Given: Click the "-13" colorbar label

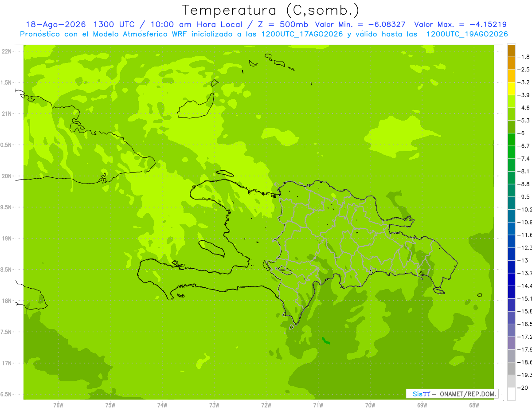Looking at the screenshot, I should 522,261.
